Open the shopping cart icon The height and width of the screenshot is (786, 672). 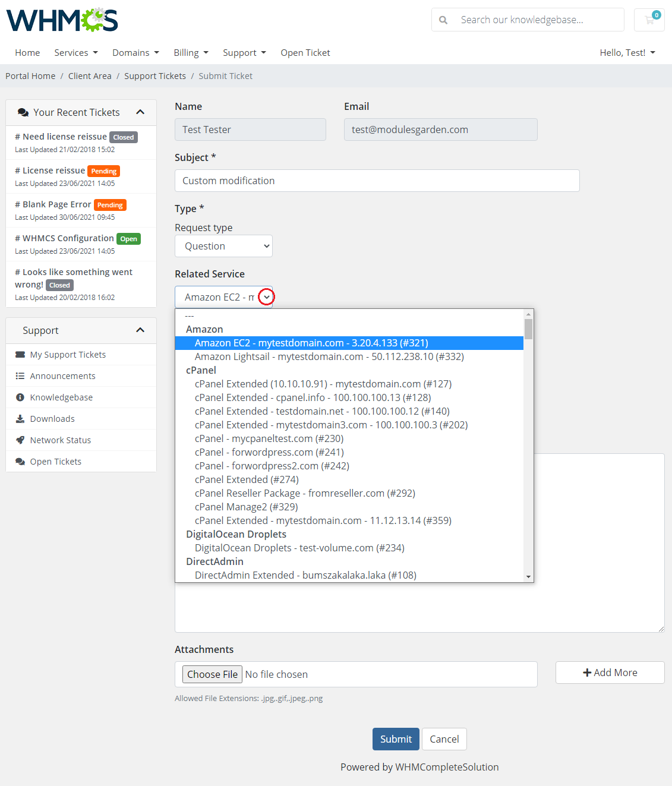(649, 20)
